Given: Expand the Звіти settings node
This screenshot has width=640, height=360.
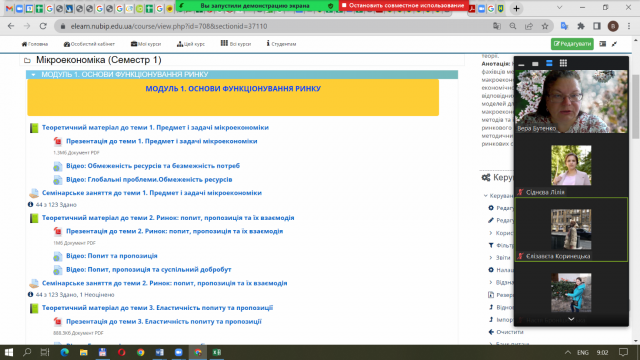Looking at the screenshot, I should (491, 258).
